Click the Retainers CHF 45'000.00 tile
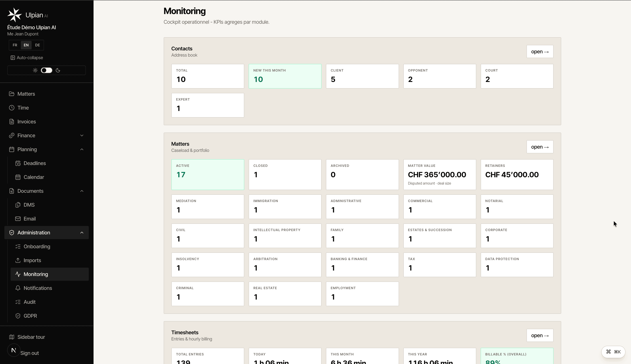Viewport: 631px width, 364px height. [517, 175]
